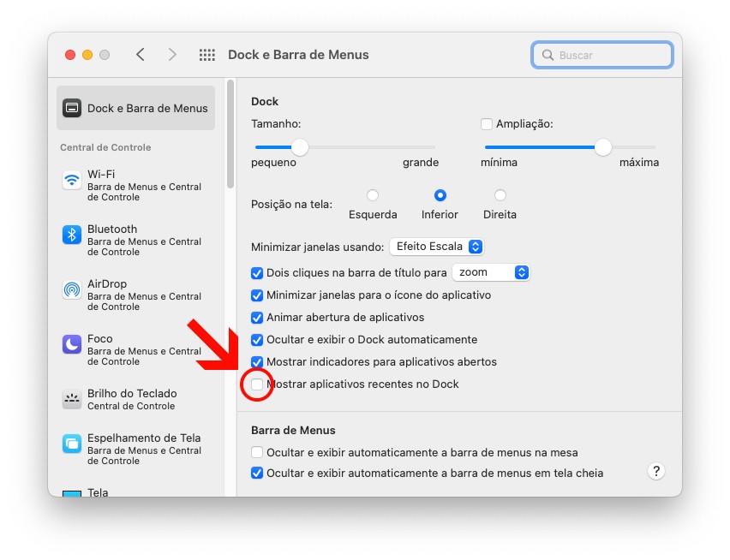Viewport: 730px width, 560px height.
Task: Toggle Mostrar indicadores para aplicativos abertos
Action: pyautogui.click(x=257, y=362)
